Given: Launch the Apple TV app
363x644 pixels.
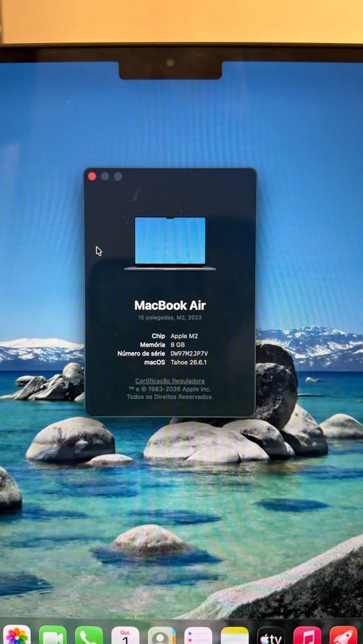Looking at the screenshot, I should tap(271, 635).
